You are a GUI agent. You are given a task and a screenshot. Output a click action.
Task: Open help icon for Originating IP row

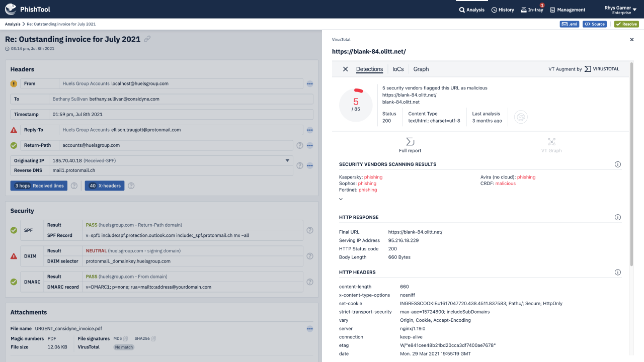300,165
